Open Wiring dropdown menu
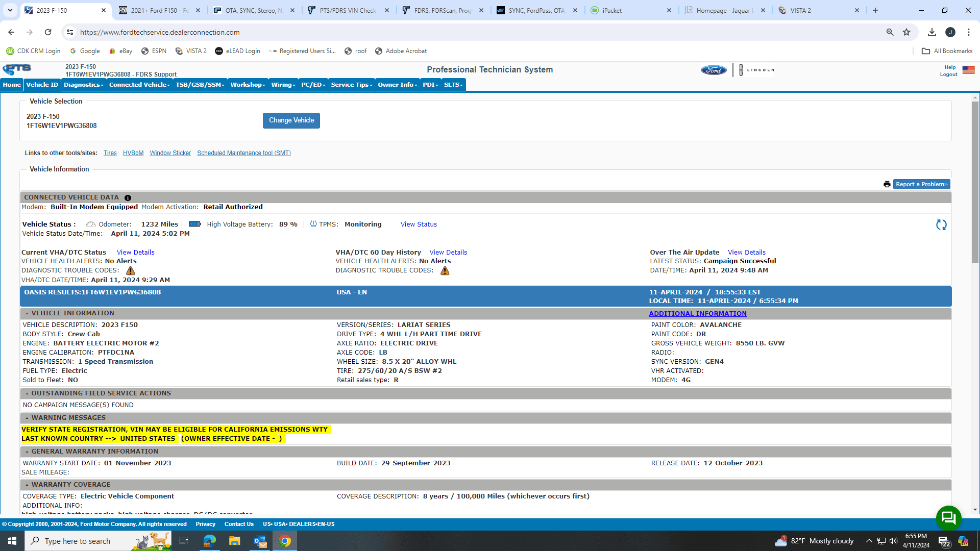 tap(283, 85)
